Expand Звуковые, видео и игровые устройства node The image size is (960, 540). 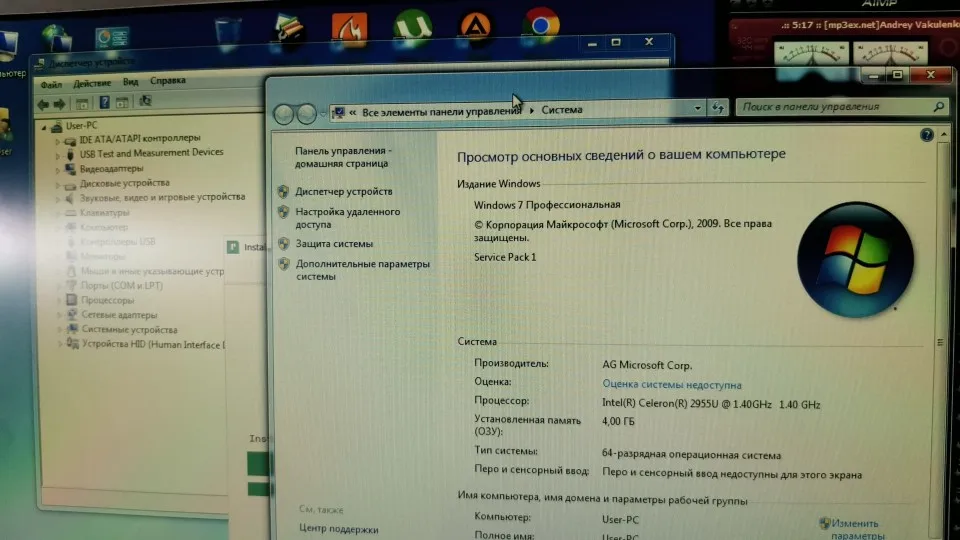point(58,199)
